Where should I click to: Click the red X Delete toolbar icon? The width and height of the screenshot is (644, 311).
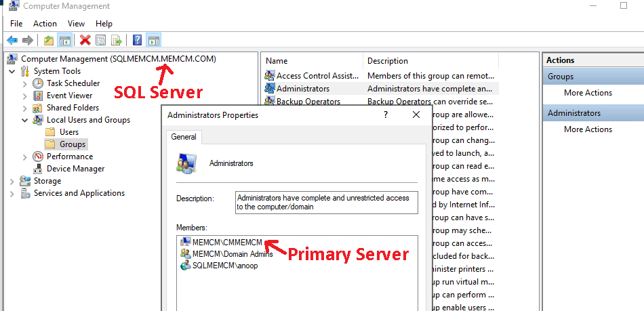coord(85,40)
